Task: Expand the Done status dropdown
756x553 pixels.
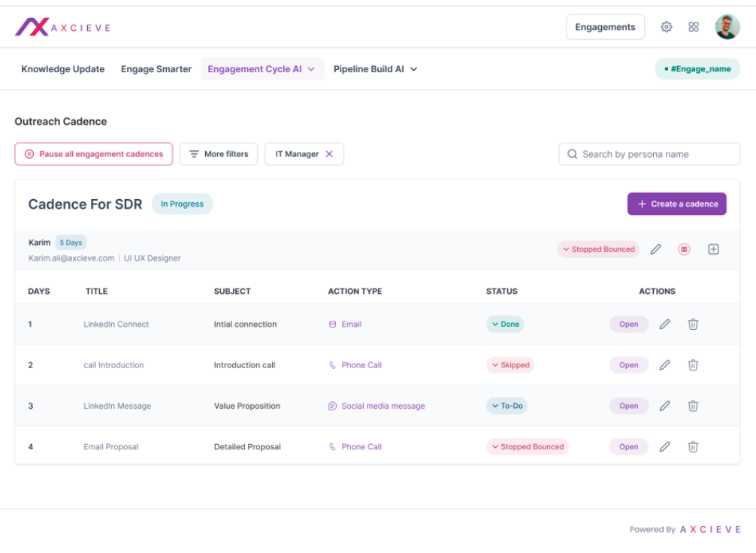Action: pos(505,325)
